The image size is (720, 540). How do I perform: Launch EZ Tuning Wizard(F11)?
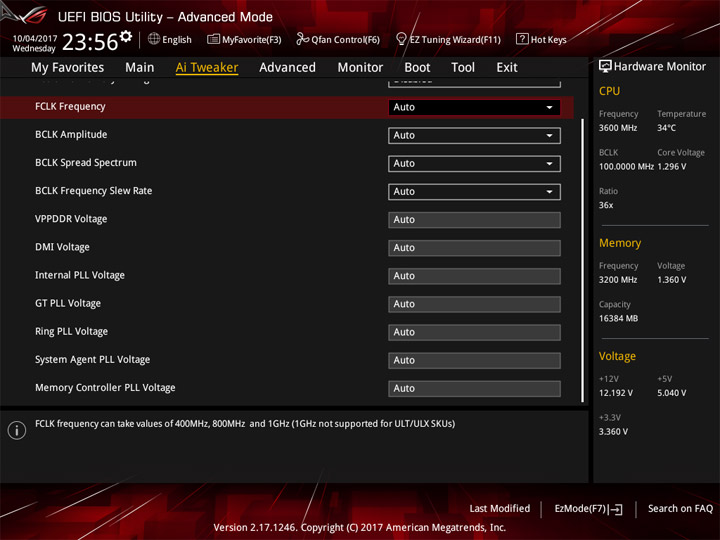click(x=448, y=39)
